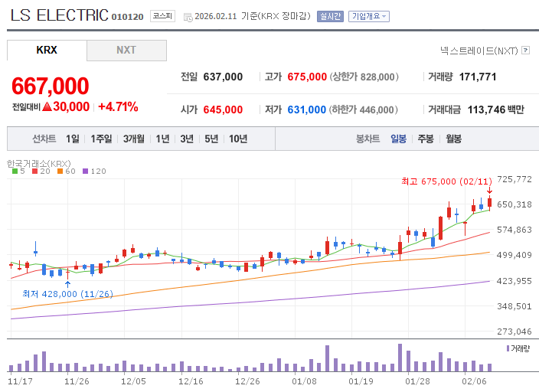Click the previous close value 637,000
The image size is (539, 392).
(x=223, y=77)
